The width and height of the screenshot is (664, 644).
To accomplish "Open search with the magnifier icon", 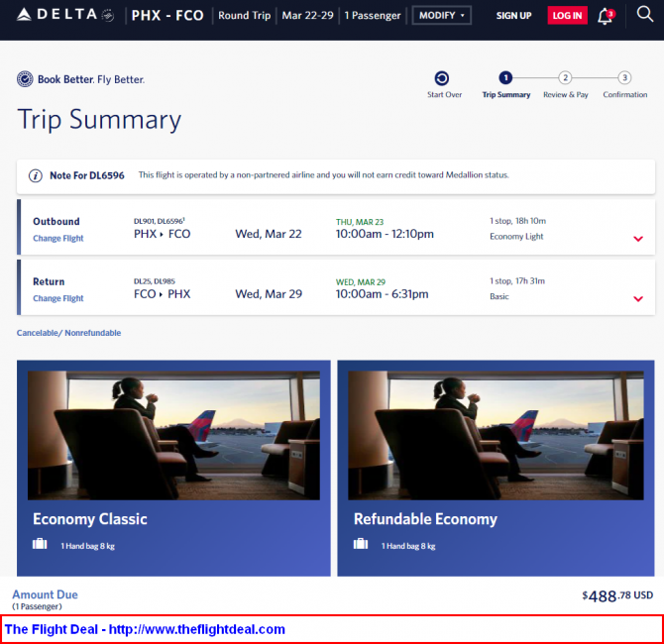I will pos(645,15).
